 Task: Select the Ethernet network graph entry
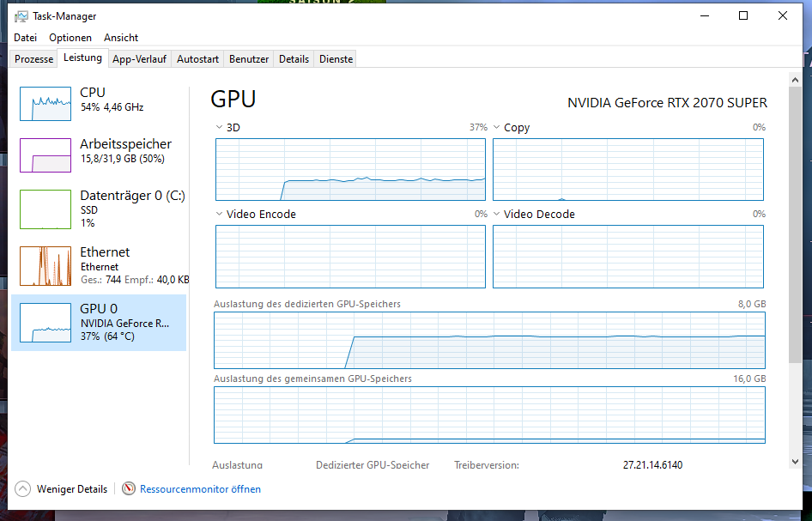click(x=45, y=266)
